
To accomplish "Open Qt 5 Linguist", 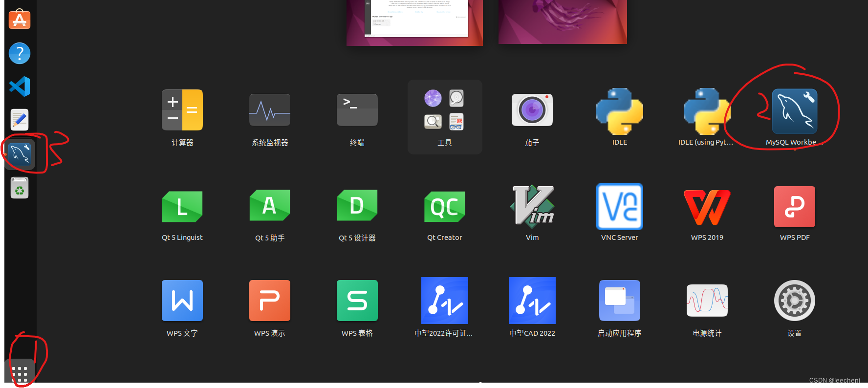I will pyautogui.click(x=182, y=206).
